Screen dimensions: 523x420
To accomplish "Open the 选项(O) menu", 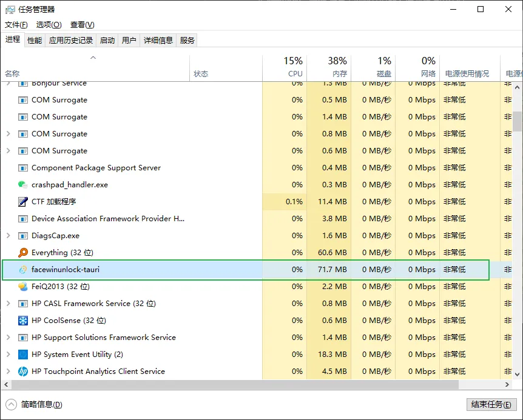I will (49, 25).
